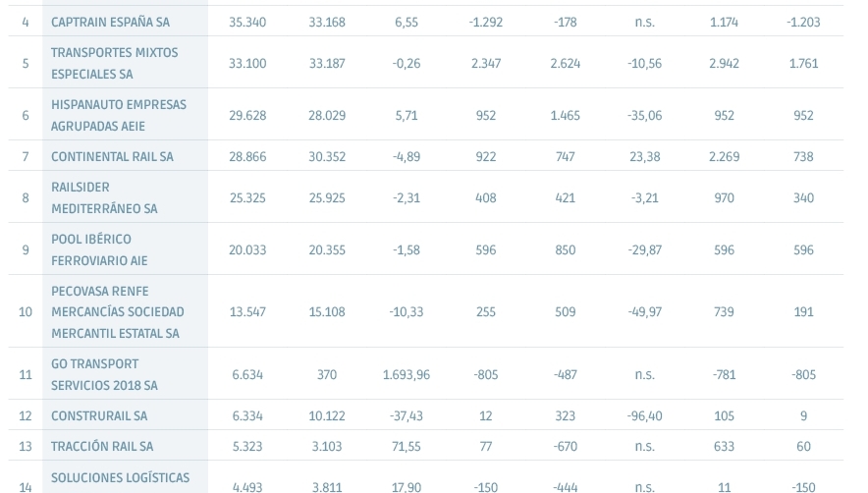Open the SOLUCIONES LOGÍSTICAS entry
Screen dimensions: 868x493
click(120, 477)
